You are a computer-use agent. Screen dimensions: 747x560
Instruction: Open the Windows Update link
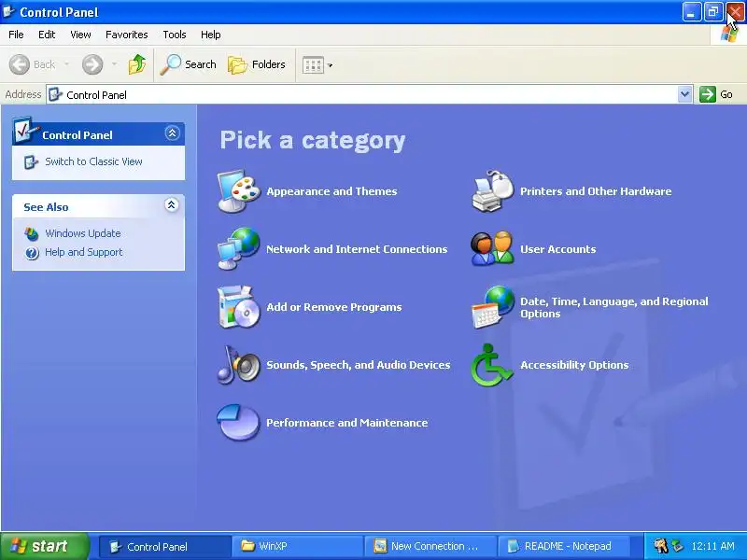coord(83,233)
